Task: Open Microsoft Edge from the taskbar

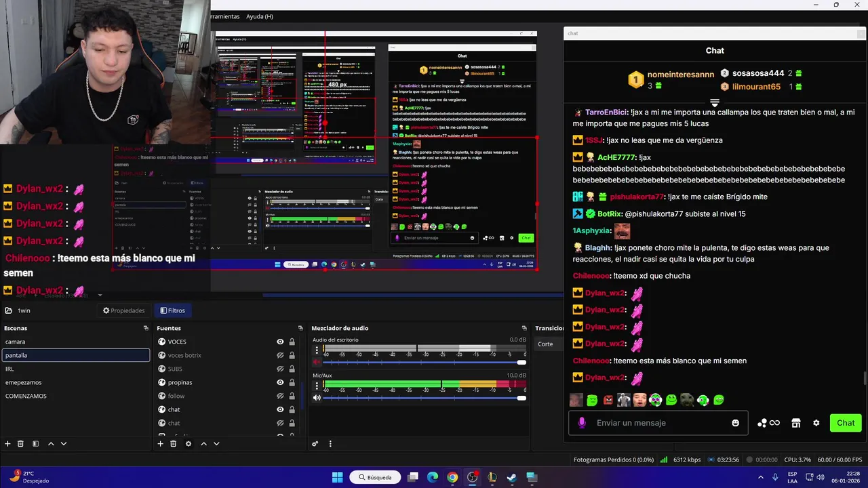Action: pos(433,477)
